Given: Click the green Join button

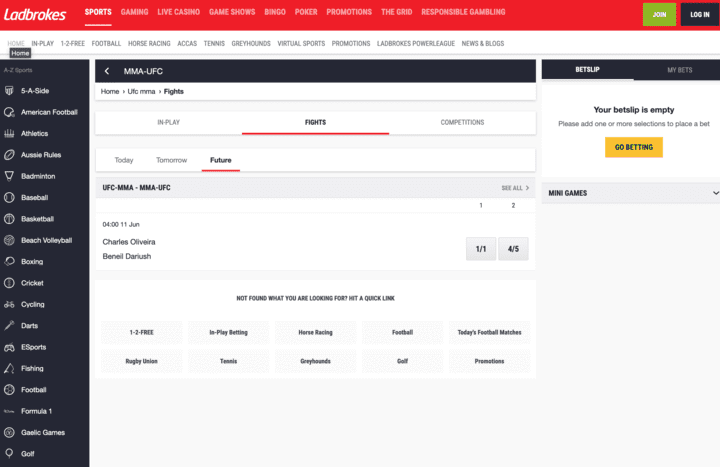Looking at the screenshot, I should [659, 14].
